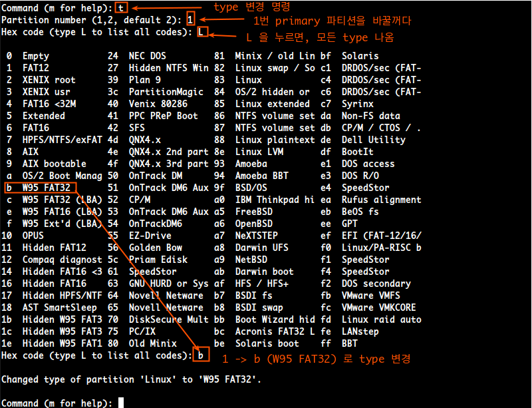Click the 'a6 OpenBSD' entry
Viewport: 532px width, 408px height.
tap(243, 224)
